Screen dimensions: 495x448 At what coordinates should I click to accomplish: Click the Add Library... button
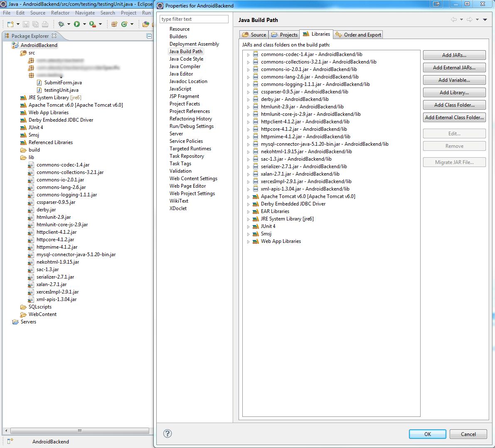point(454,92)
